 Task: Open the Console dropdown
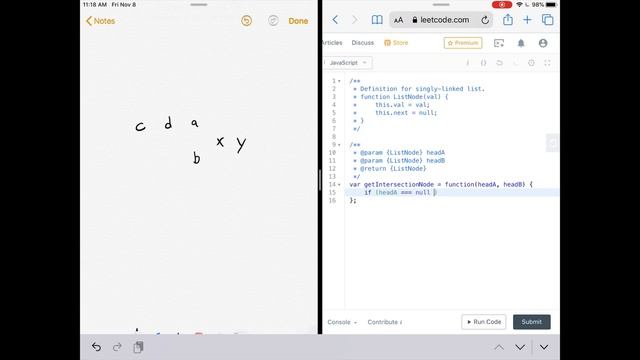342,322
